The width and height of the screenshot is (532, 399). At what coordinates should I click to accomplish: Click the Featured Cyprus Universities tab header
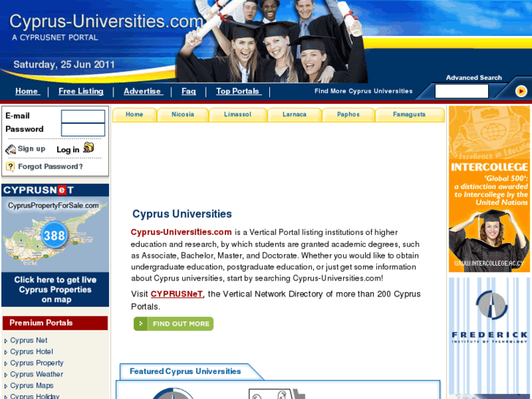[185, 371]
